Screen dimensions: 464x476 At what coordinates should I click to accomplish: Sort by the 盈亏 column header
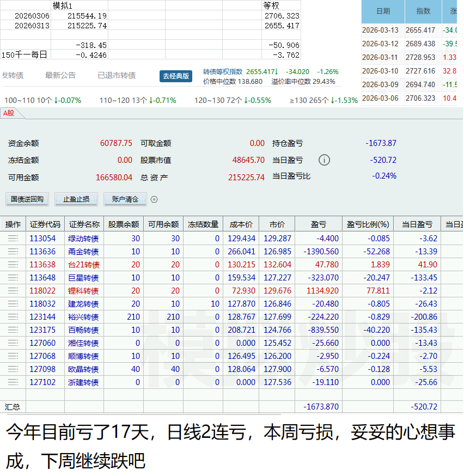click(x=319, y=224)
